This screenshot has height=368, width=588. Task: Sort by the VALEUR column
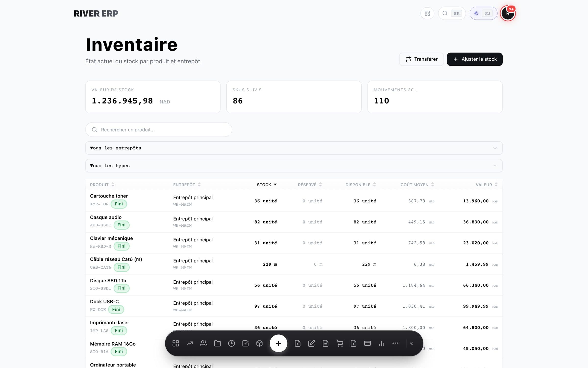487,184
